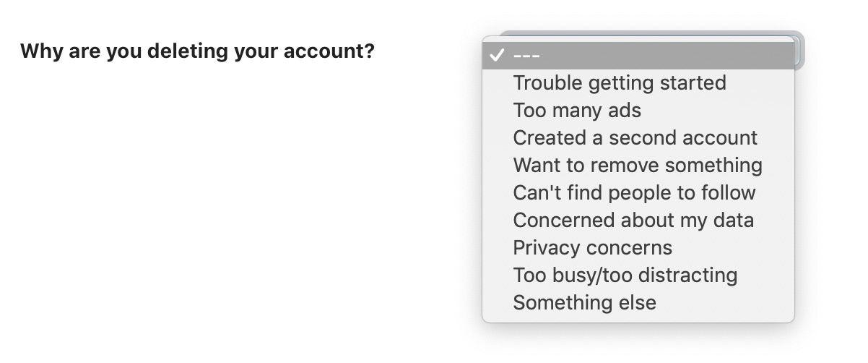Choose 'Something else' at list bottom

click(x=584, y=303)
